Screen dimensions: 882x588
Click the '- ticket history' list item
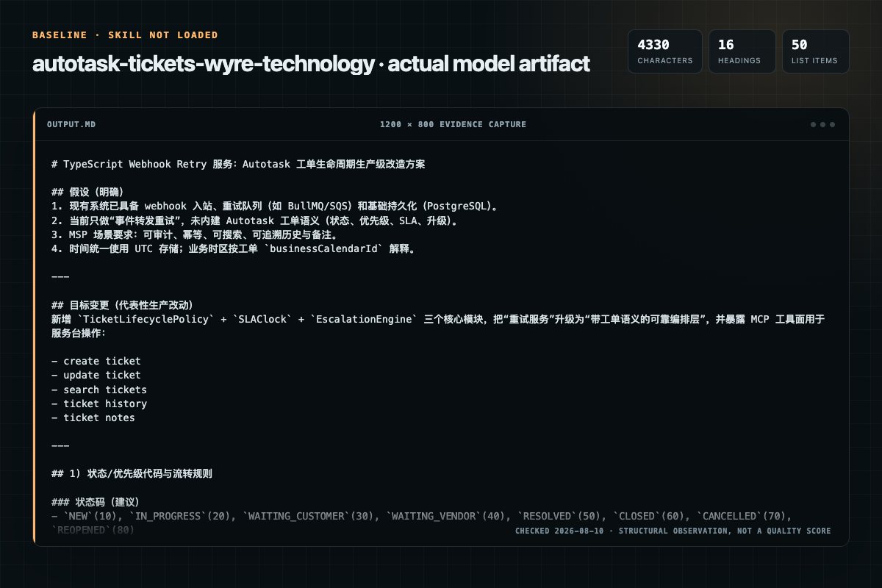click(99, 404)
